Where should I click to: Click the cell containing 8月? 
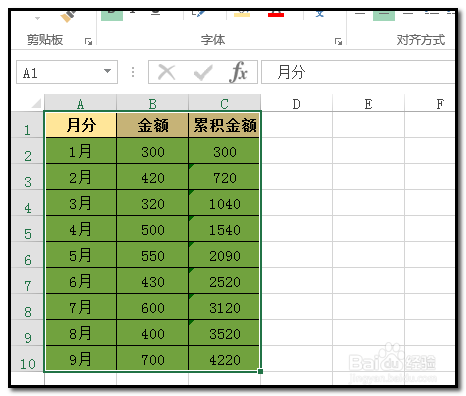[x=81, y=333]
